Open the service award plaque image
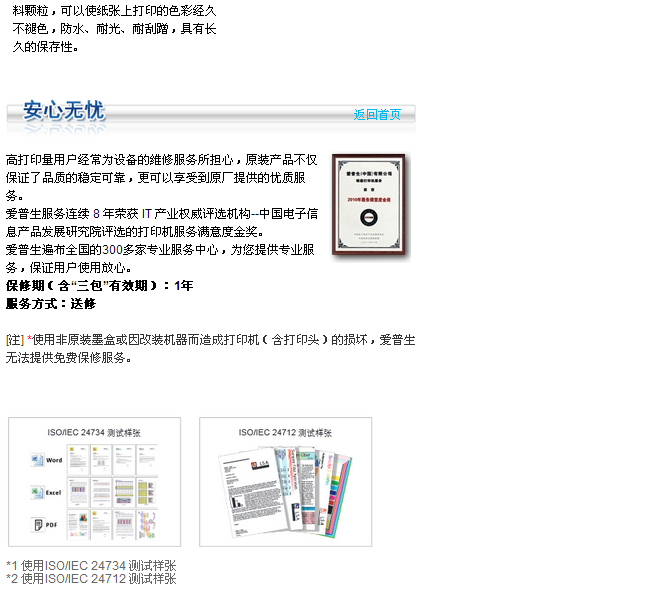Screen dimensions: 653x613 click(368, 207)
